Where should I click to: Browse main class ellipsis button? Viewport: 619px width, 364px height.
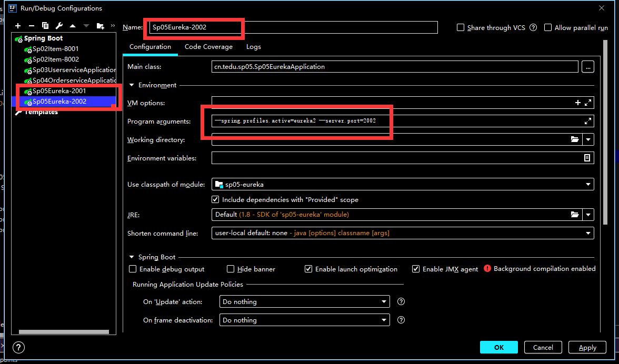click(588, 67)
